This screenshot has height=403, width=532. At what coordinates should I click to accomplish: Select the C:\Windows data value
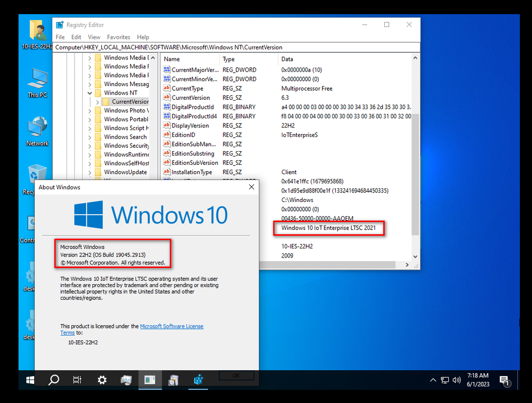[297, 200]
